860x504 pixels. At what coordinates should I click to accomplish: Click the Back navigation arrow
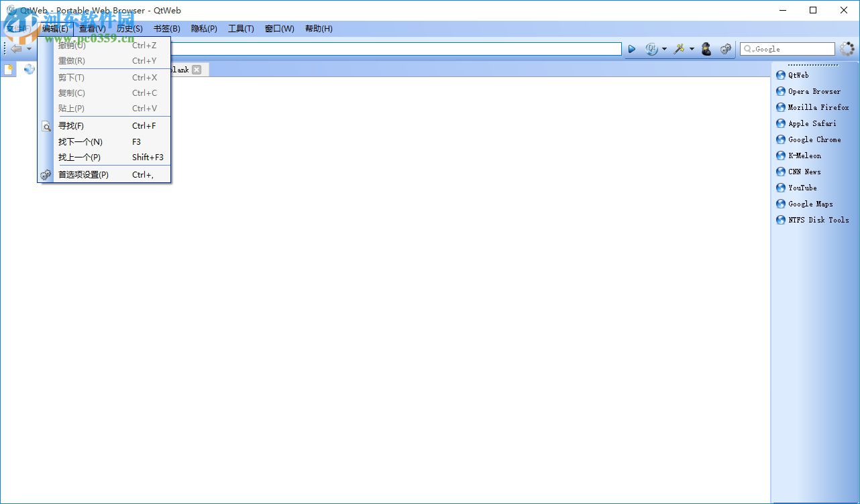[x=16, y=49]
